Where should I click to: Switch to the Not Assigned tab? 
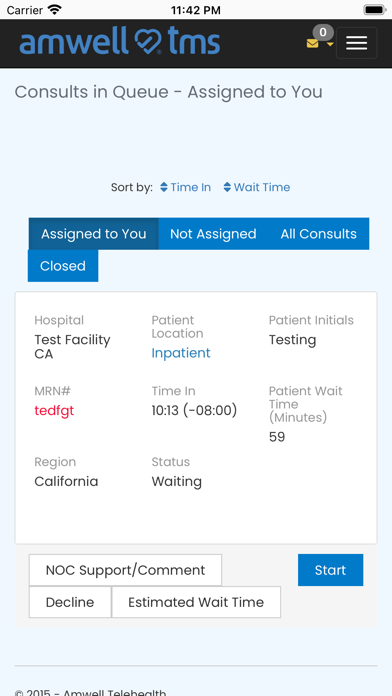pos(213,234)
